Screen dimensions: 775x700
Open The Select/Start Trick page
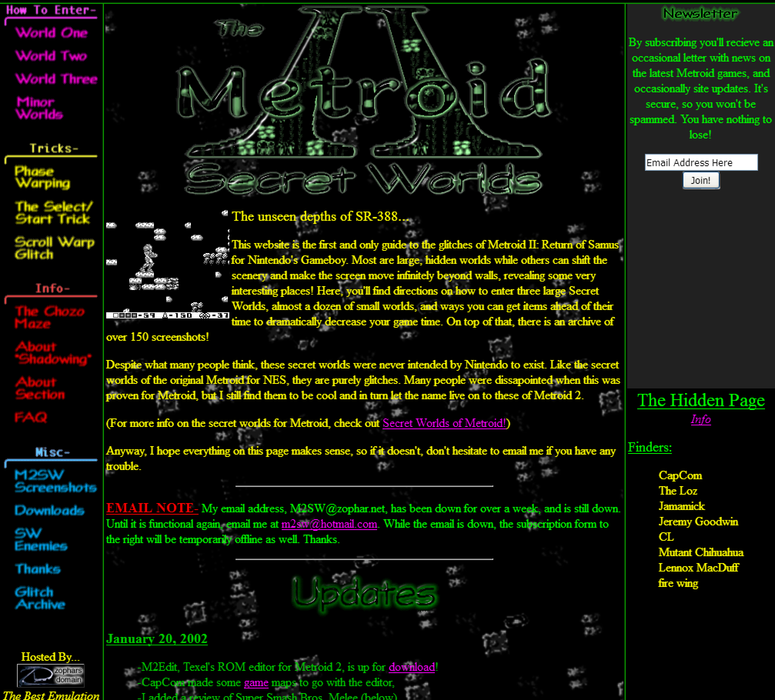[53, 213]
